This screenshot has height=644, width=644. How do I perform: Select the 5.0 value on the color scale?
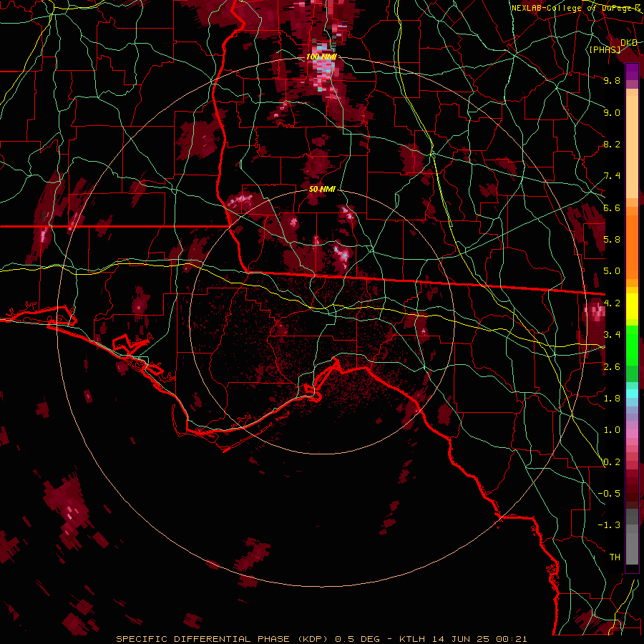point(612,271)
